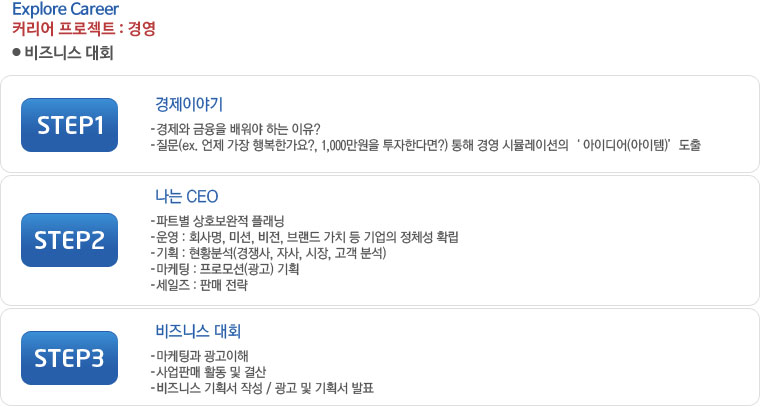Select the 마케팅 : 프로모션(광고) 기획 line
This screenshot has height=407, width=760.
point(224,269)
